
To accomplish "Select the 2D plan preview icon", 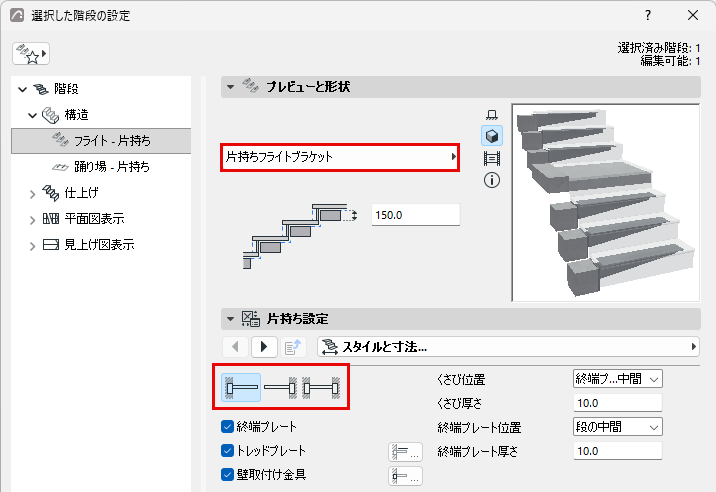I will pyautogui.click(x=492, y=114).
